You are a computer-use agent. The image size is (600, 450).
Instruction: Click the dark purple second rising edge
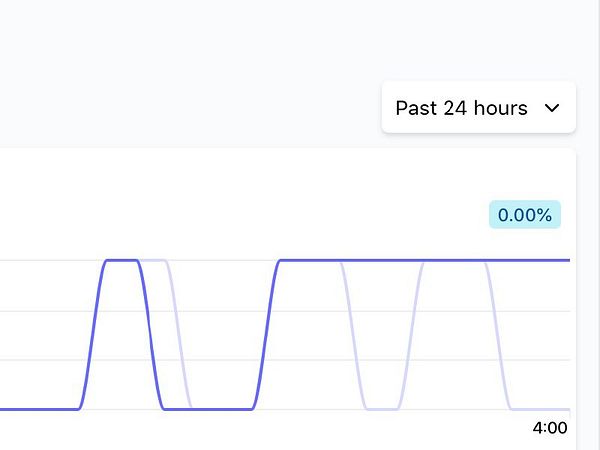(x=267, y=335)
